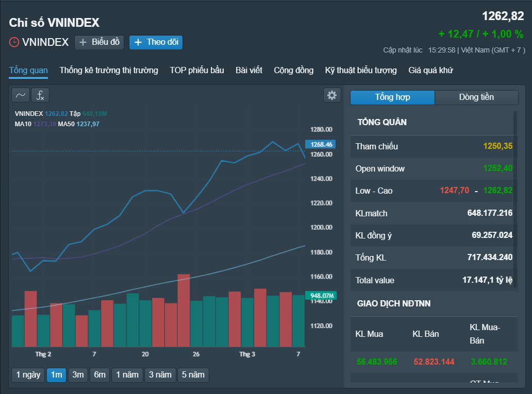532x394 pixels.
Task: Select the 3m time range
Action: 78,375
